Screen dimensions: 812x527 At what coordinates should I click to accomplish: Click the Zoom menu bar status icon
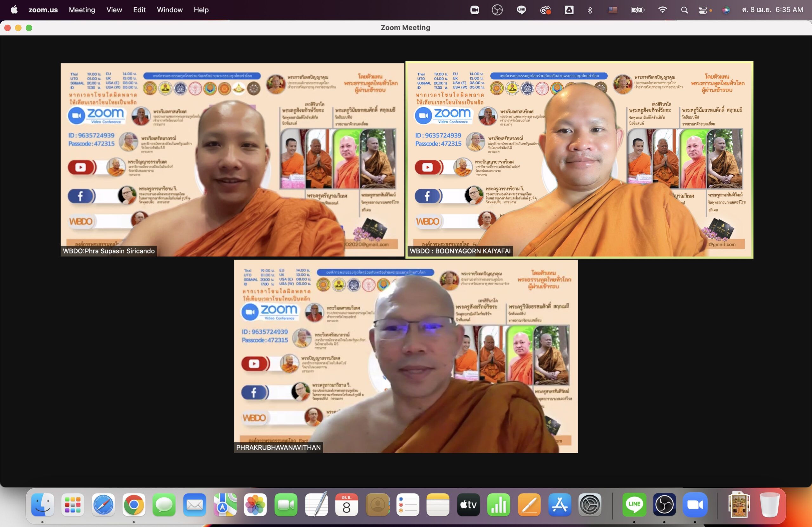point(475,10)
